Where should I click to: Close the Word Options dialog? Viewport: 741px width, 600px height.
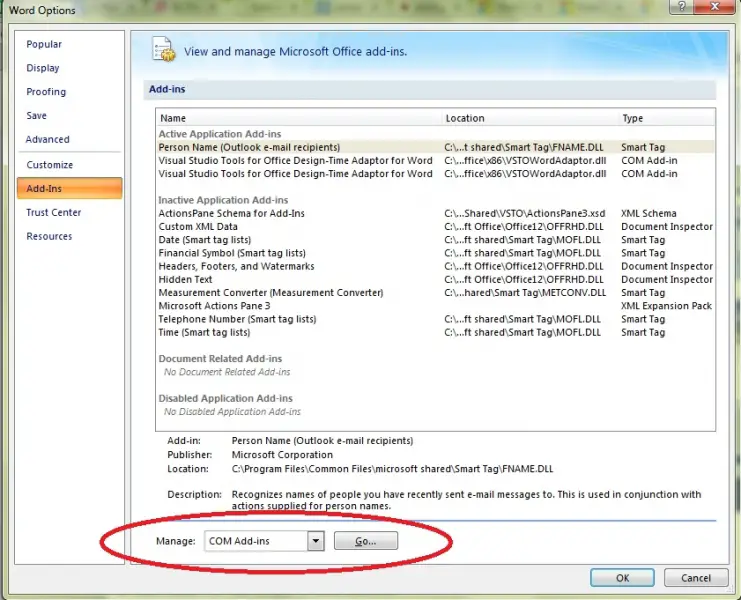coord(715,7)
